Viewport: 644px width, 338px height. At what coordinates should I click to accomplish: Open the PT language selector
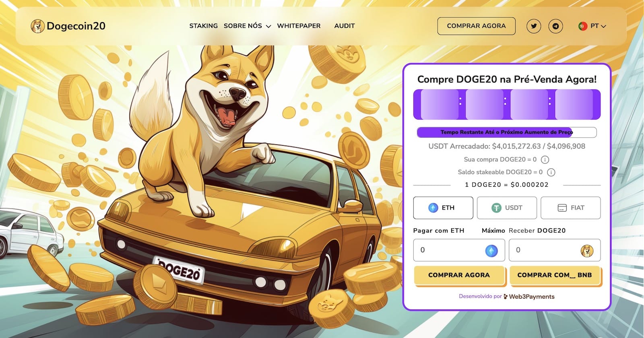tap(592, 26)
